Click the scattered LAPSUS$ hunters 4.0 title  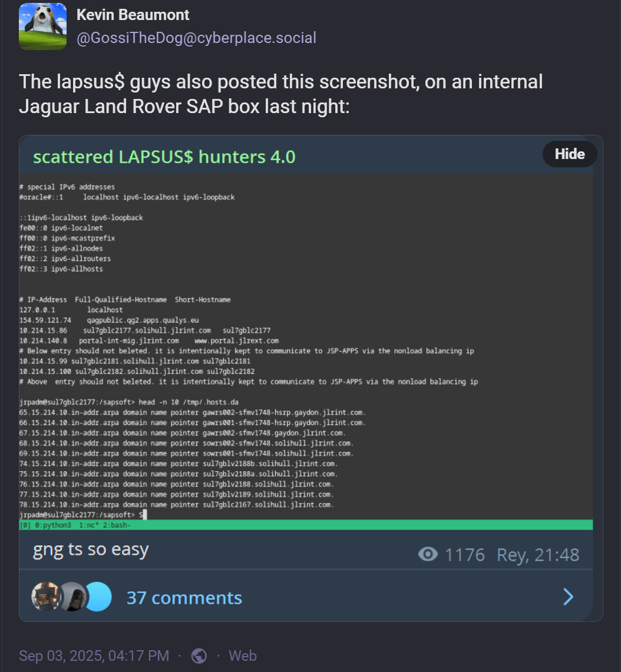164,157
